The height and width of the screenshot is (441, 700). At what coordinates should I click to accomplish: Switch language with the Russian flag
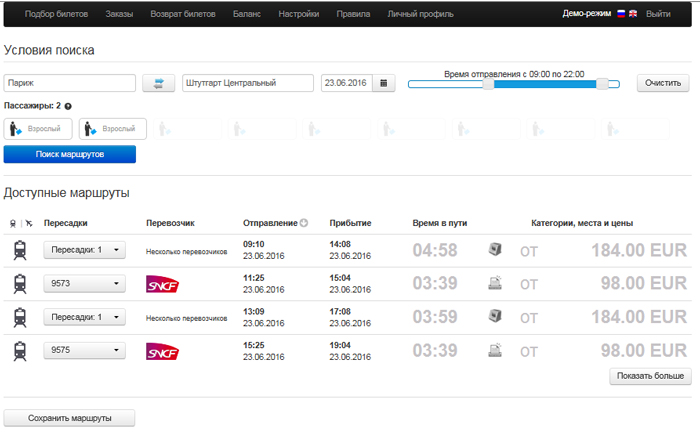click(621, 14)
